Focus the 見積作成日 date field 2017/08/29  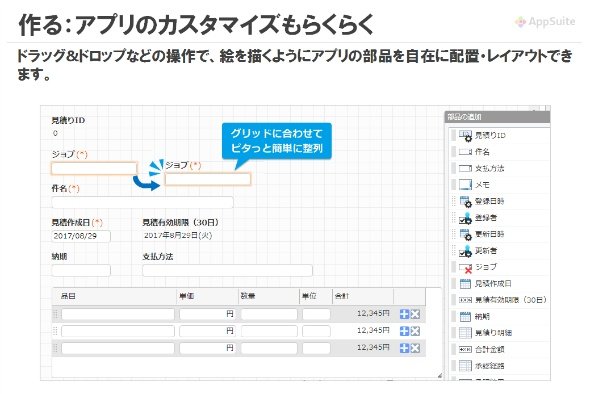[81, 236]
